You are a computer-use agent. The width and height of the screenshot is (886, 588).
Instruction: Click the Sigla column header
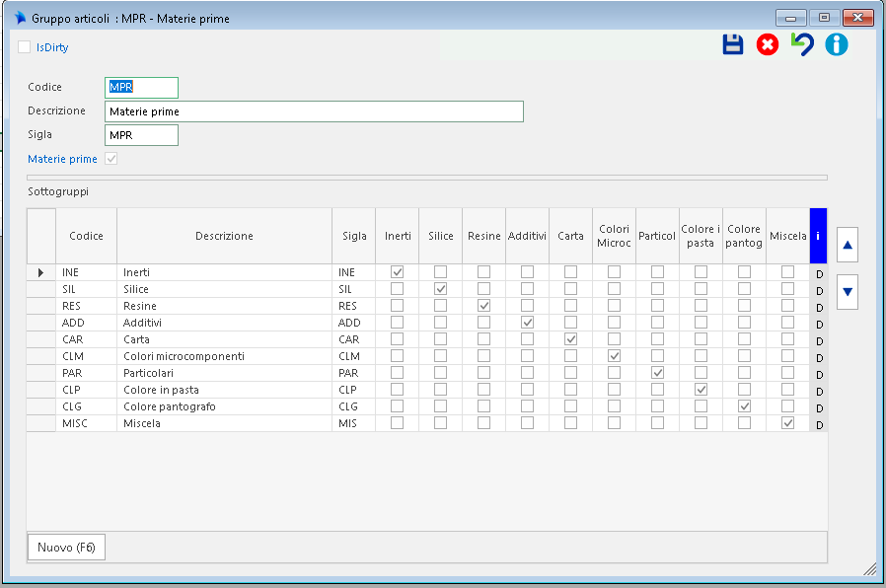354,236
